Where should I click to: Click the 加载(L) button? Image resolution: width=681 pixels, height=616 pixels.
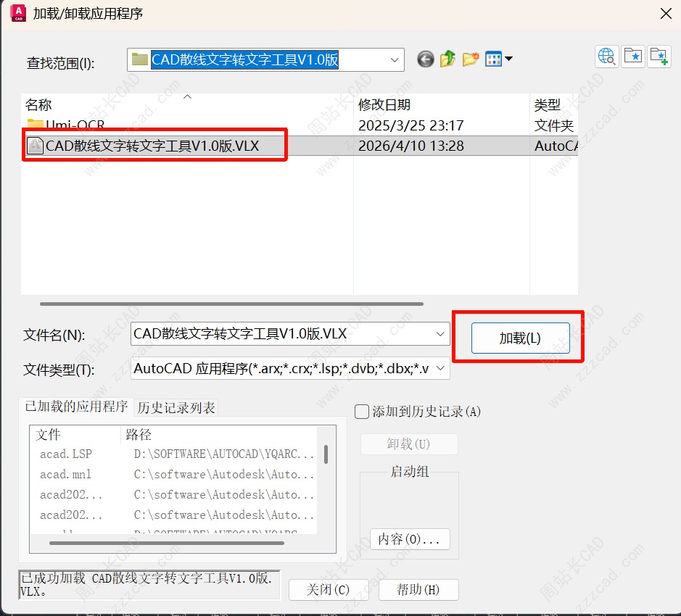pos(520,338)
